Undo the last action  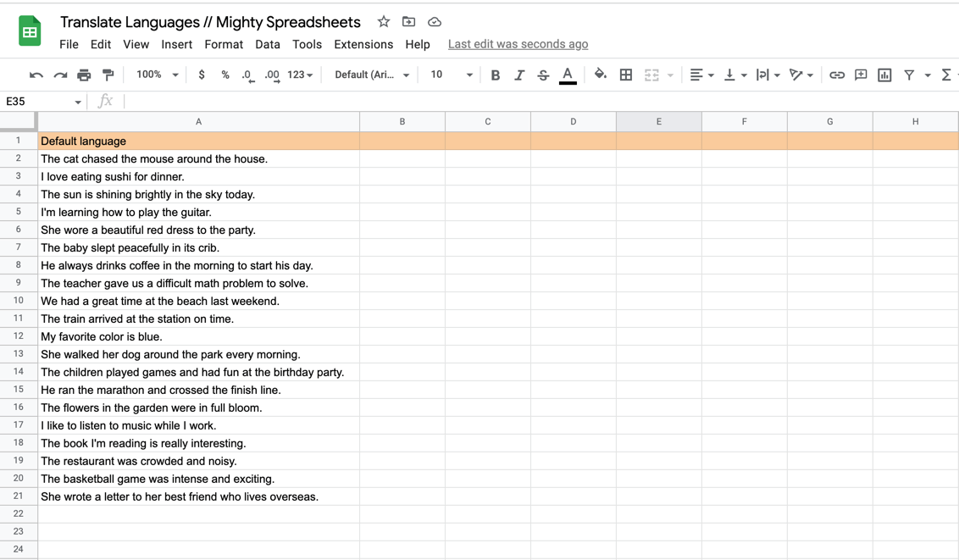click(x=36, y=75)
